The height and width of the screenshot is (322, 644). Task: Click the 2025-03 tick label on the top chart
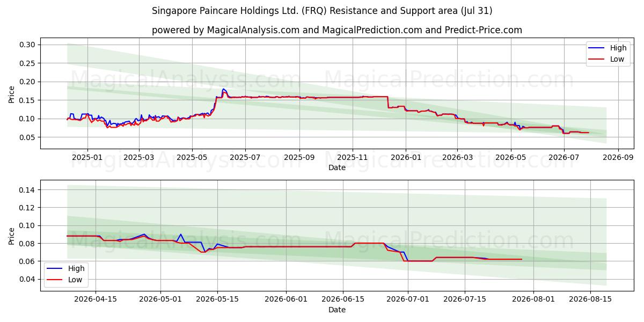click(x=139, y=158)
